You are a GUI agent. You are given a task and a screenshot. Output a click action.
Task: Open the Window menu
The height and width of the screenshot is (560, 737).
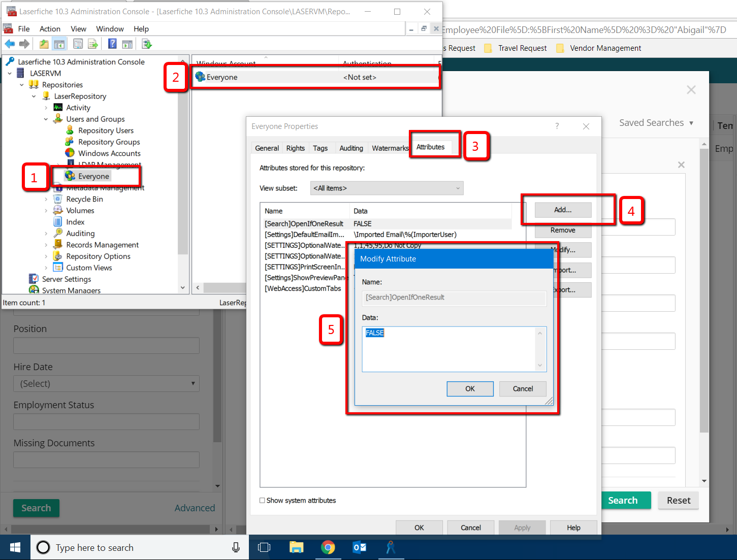click(x=110, y=29)
